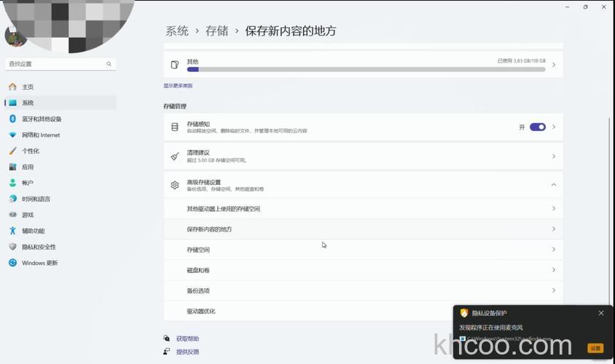
Task: Open 备份选项 using its chevron
Action: 554,290
